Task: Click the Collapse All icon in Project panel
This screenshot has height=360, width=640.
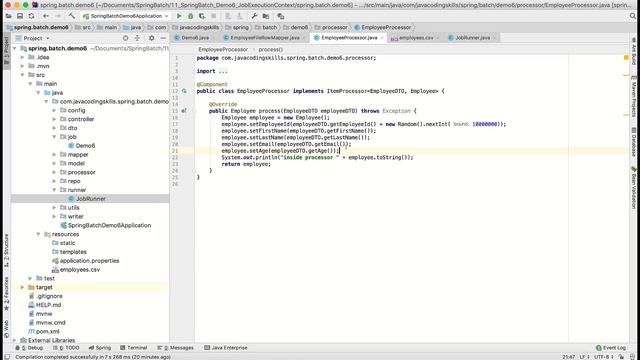Action: click(x=137, y=38)
